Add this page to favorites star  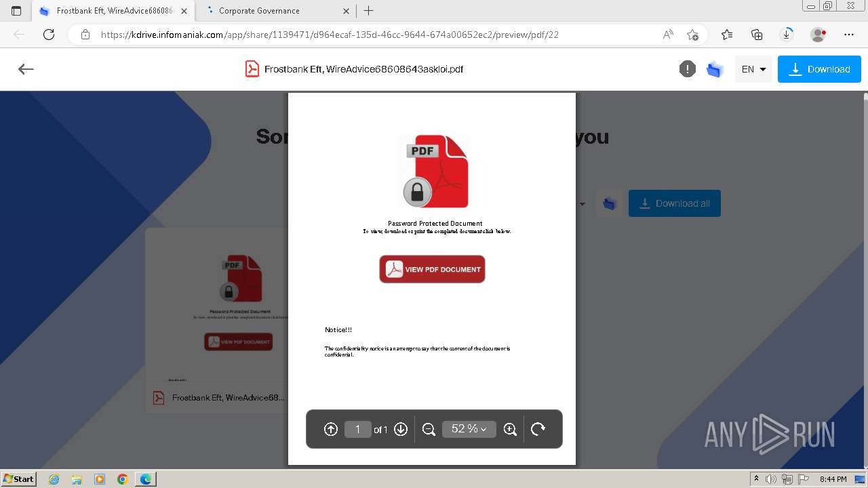(x=692, y=35)
